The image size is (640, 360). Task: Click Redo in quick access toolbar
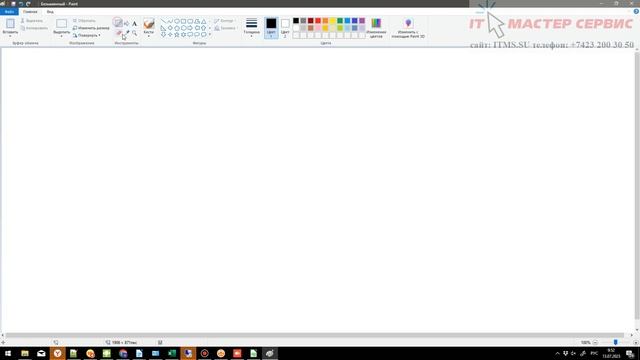(28, 4)
